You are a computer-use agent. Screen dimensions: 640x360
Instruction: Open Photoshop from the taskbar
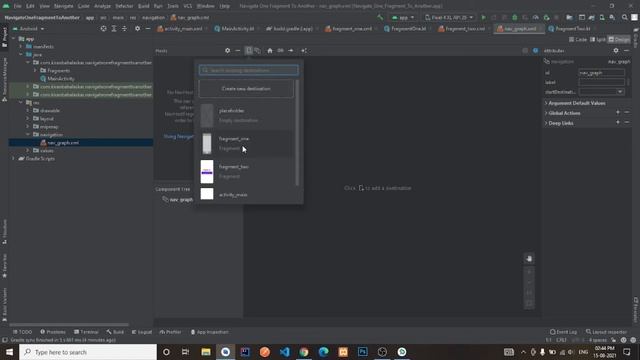(362, 352)
